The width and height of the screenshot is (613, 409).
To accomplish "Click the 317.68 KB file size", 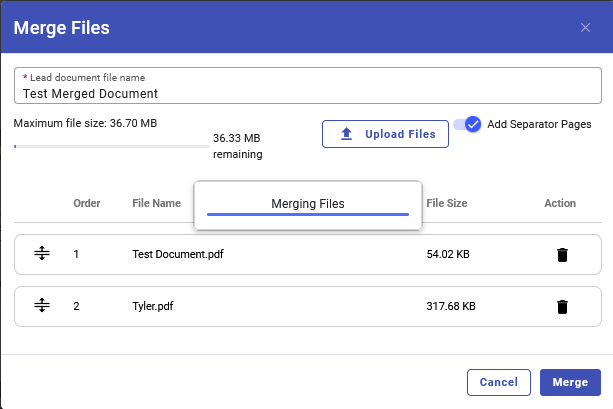I will coord(451,306).
